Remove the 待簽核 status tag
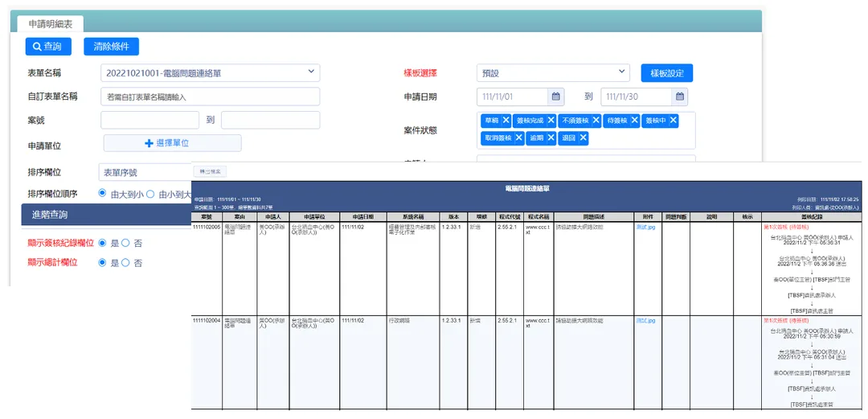Image resolution: width=868 pixels, height=419 pixels. (634, 121)
